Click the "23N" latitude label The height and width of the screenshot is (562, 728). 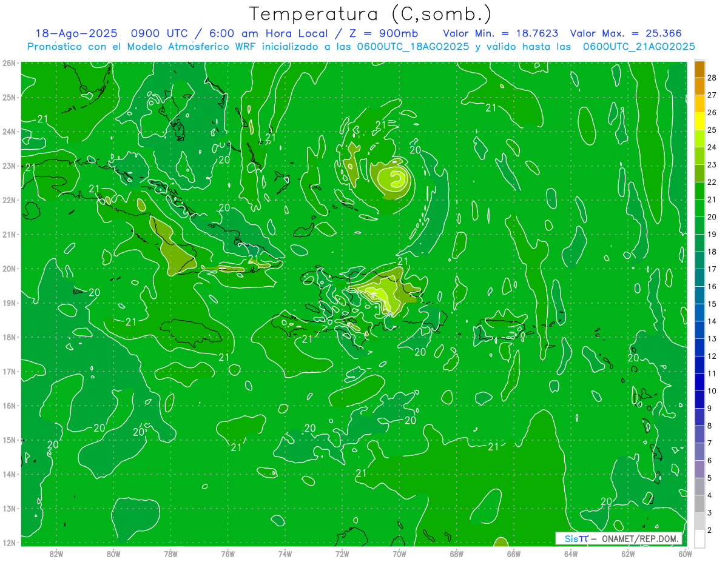[x=9, y=166]
